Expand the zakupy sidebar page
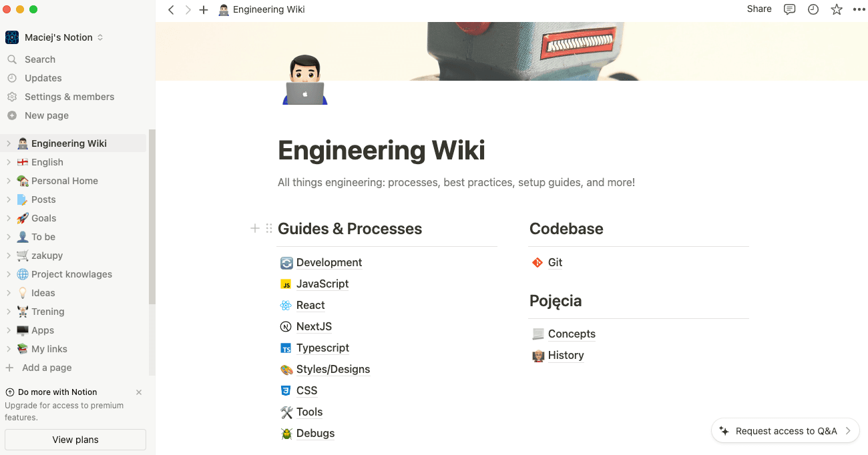Image resolution: width=868 pixels, height=455 pixels. (9, 256)
